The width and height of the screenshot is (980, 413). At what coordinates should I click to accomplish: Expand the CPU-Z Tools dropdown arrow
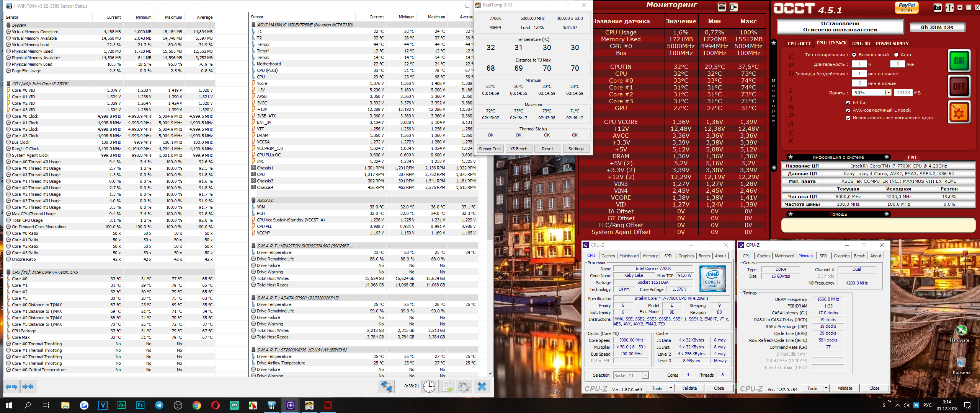pos(671,388)
